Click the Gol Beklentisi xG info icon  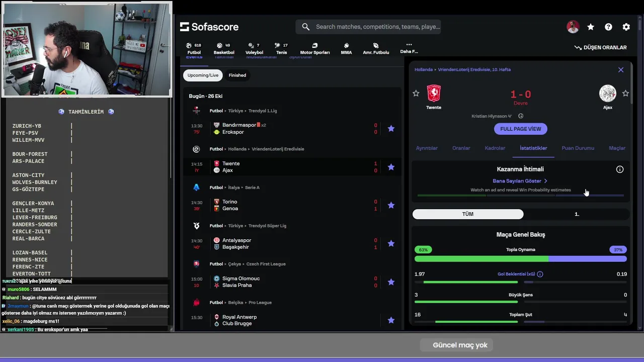[540, 275]
